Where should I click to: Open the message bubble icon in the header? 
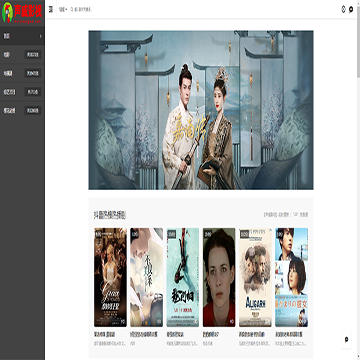click(351, 10)
